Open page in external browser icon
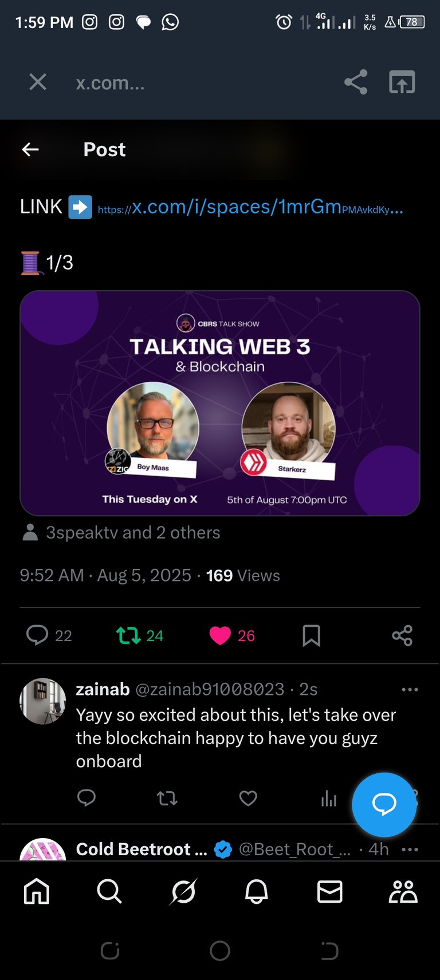The width and height of the screenshot is (440, 980). tap(402, 82)
